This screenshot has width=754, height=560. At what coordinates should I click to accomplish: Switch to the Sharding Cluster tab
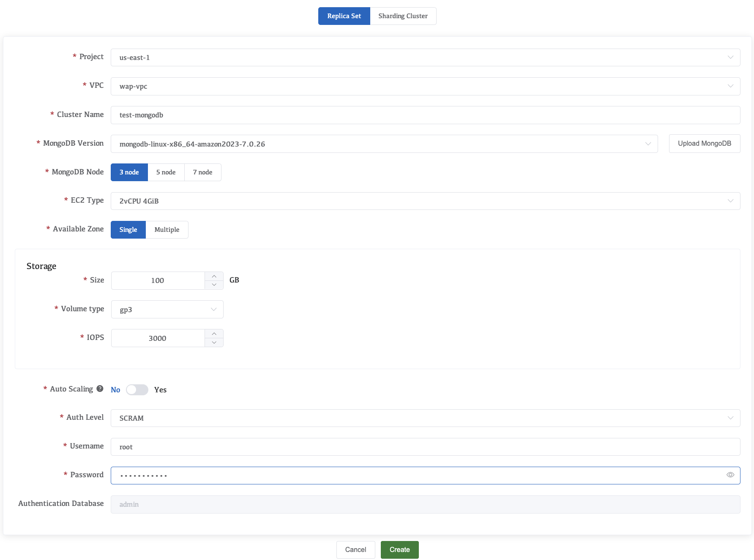(x=403, y=16)
